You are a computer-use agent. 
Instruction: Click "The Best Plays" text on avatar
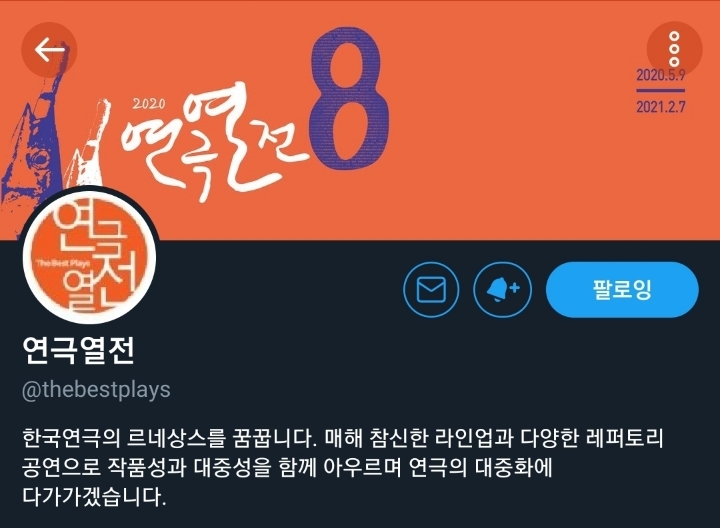pyautogui.click(x=63, y=263)
